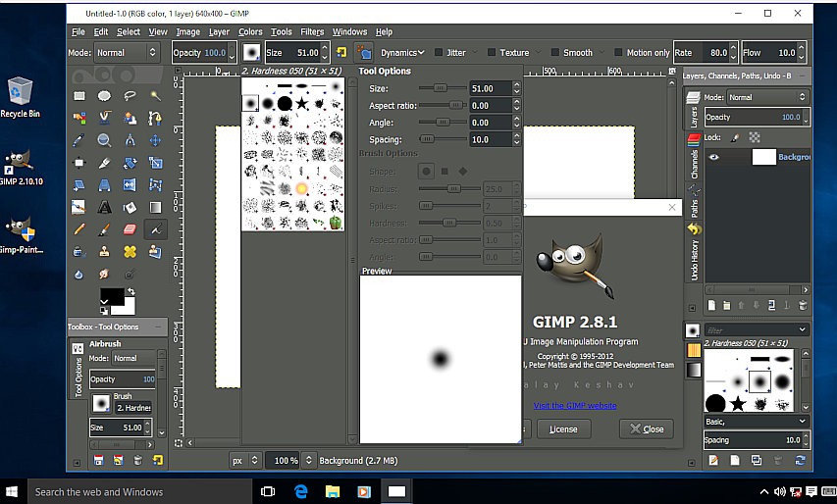Select the Heal tool

click(130, 252)
